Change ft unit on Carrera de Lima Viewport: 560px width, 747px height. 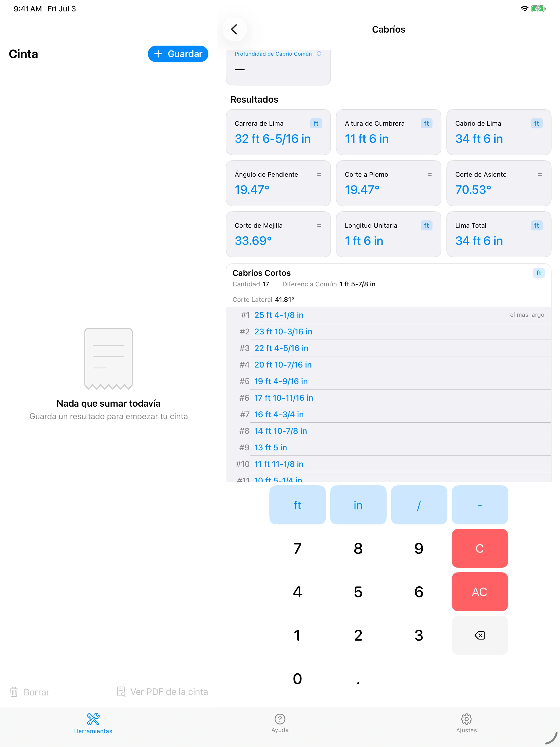[316, 124]
